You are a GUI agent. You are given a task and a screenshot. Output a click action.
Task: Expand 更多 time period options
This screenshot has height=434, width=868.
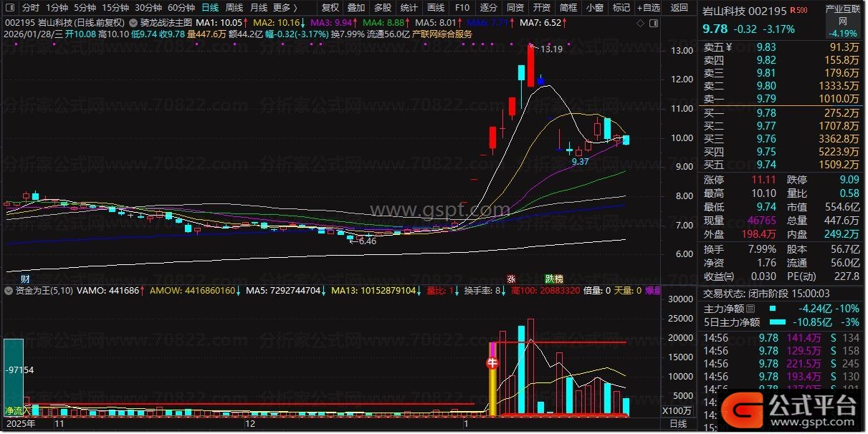285,8
